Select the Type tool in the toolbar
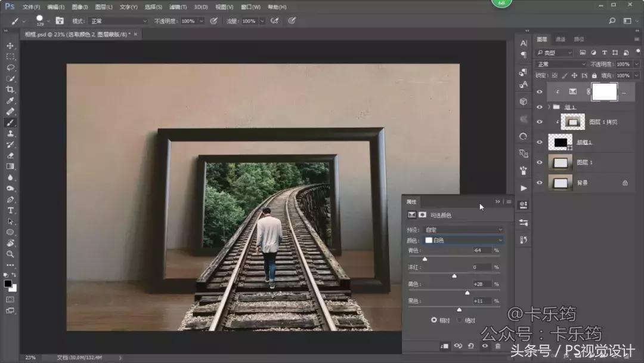644x363 pixels. (10, 210)
